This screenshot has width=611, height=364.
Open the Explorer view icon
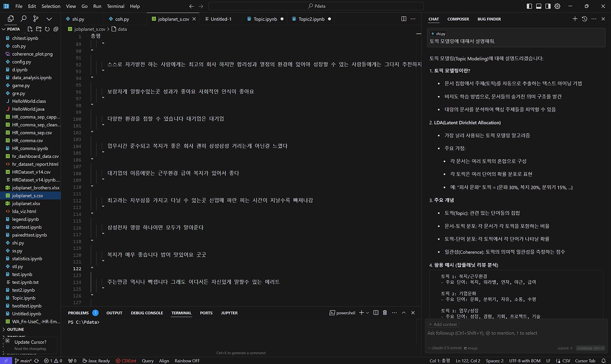point(11,19)
